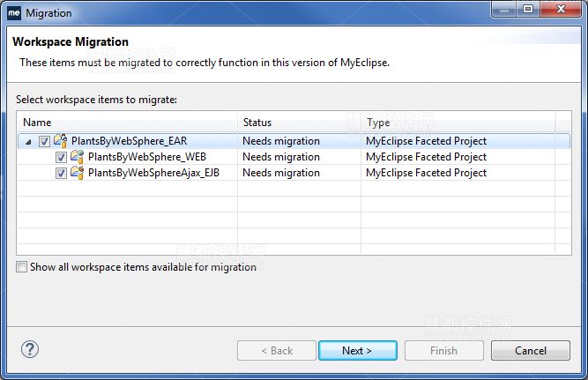The height and width of the screenshot is (380, 588).
Task: Select the PlantsByWebSphere_EAR row
Action: (129, 141)
